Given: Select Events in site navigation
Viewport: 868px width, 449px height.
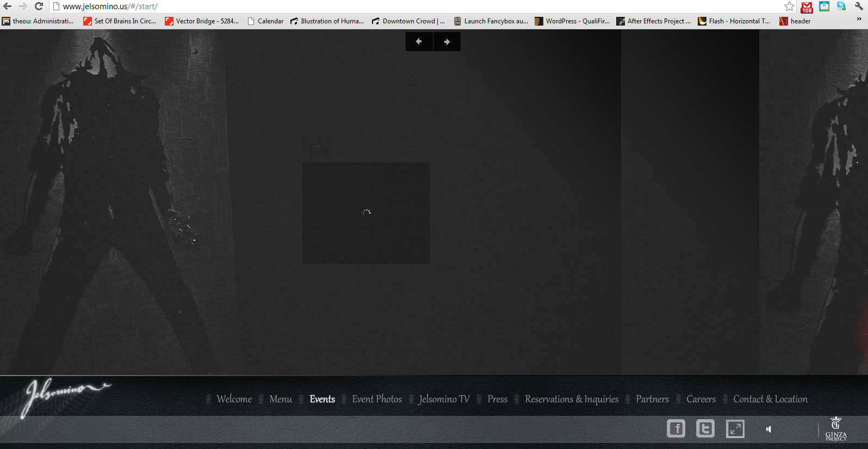Looking at the screenshot, I should click(x=323, y=399).
